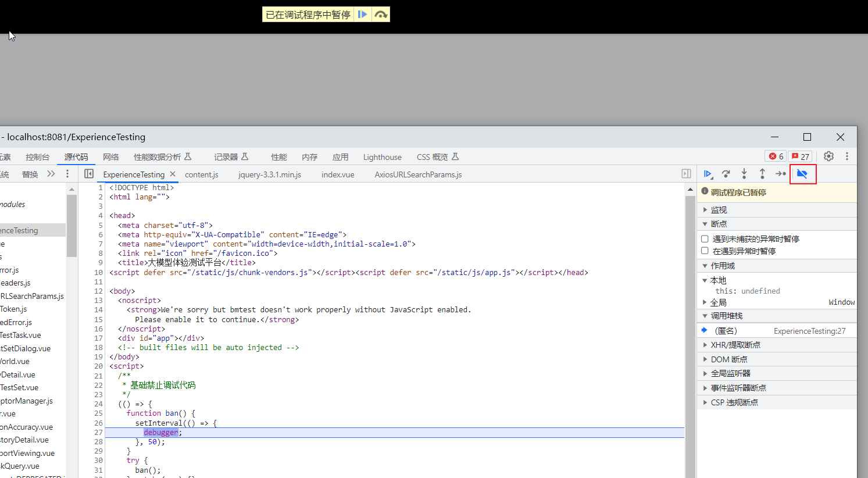Open ptorManager.js in file tree

(26, 401)
